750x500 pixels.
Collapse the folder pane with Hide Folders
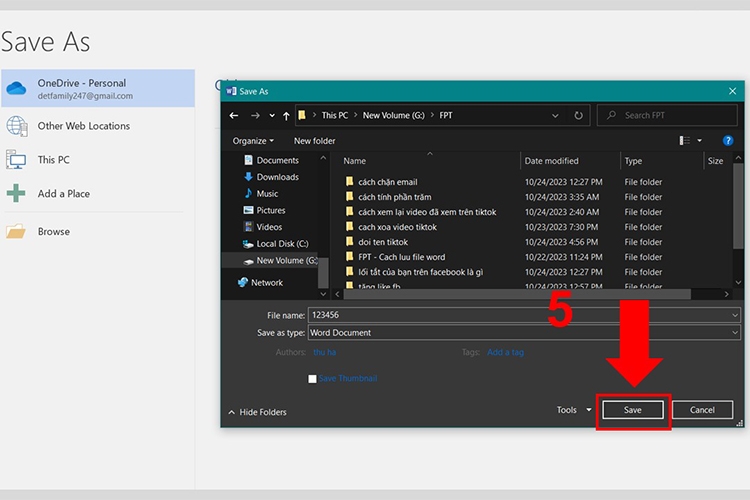(257, 412)
